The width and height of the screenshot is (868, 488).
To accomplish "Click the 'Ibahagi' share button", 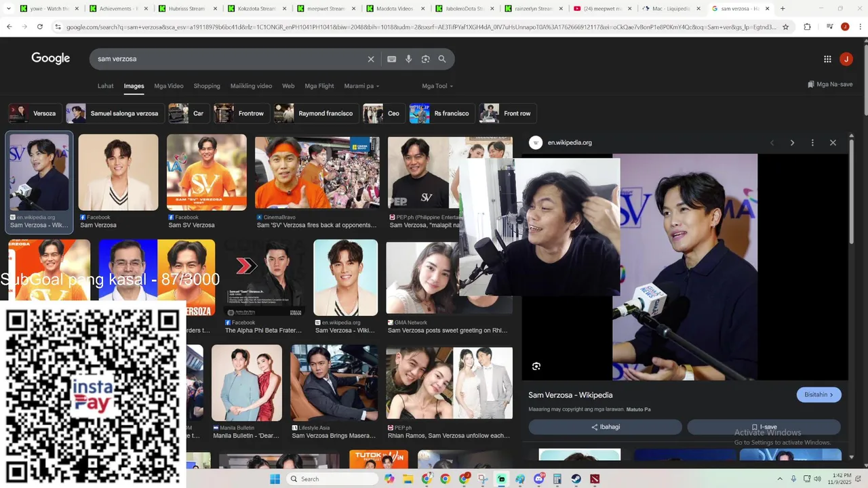I will pos(606,427).
